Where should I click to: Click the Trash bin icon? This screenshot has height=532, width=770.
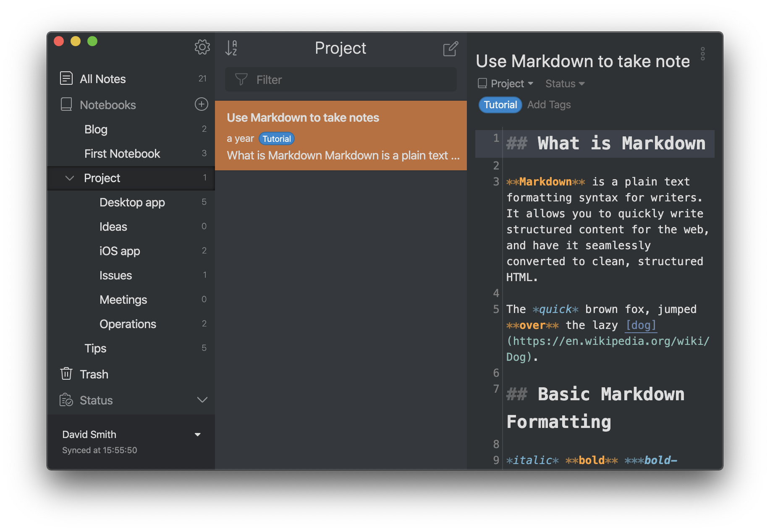pos(66,374)
